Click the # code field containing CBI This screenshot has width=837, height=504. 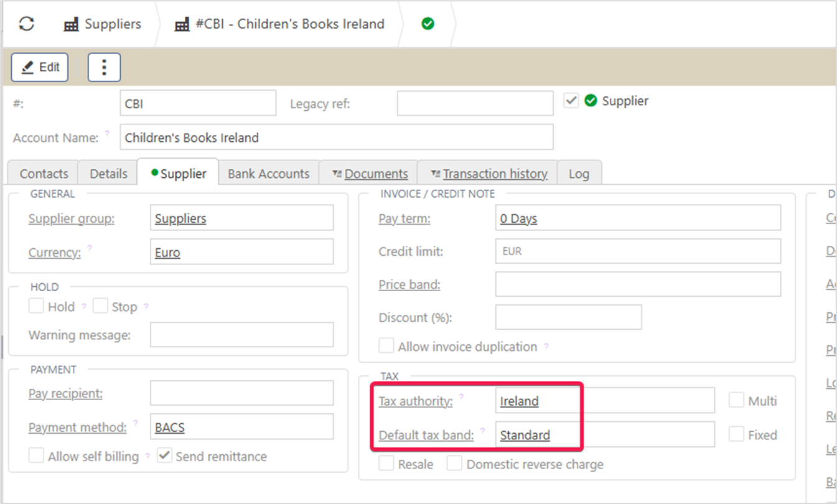tap(198, 103)
